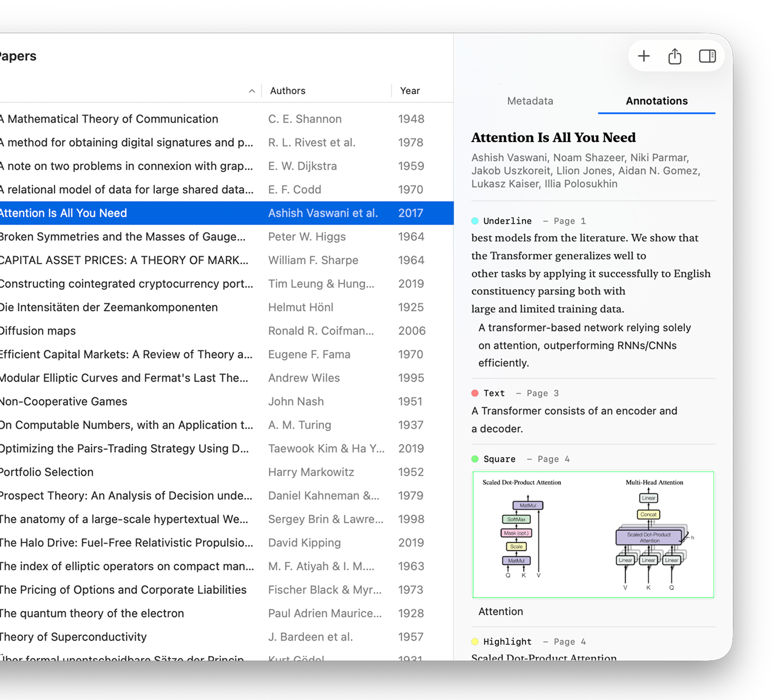
Task: Select Modular Elliptic Curves paper row
Action: click(226, 378)
